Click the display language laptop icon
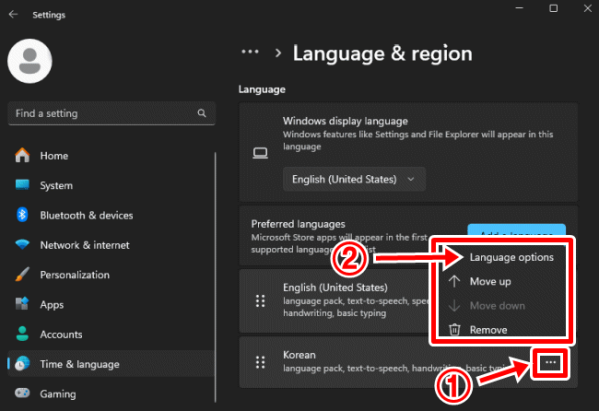The height and width of the screenshot is (411, 599). point(260,153)
